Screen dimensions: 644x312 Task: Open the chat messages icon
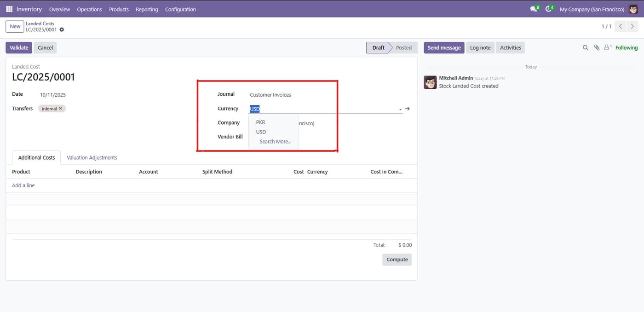tap(534, 9)
